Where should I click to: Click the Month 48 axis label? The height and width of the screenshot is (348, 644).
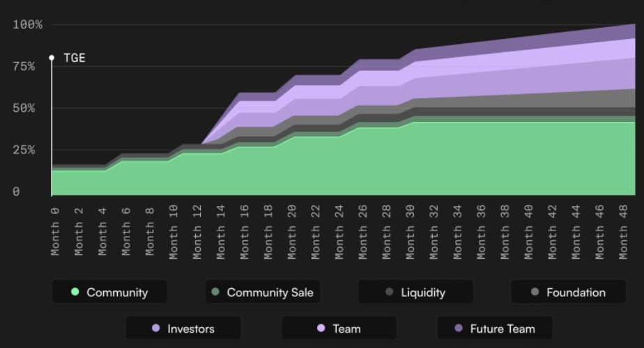pyautogui.click(x=624, y=230)
